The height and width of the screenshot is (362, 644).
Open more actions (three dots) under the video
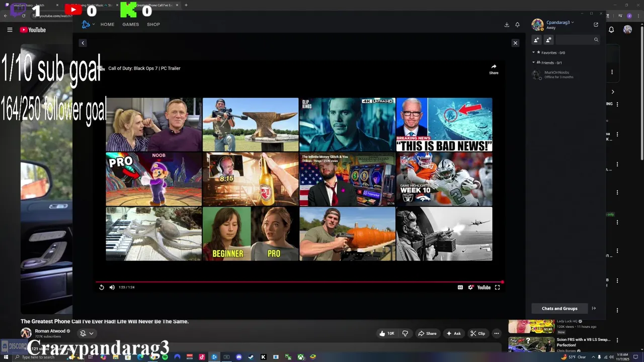(497, 333)
